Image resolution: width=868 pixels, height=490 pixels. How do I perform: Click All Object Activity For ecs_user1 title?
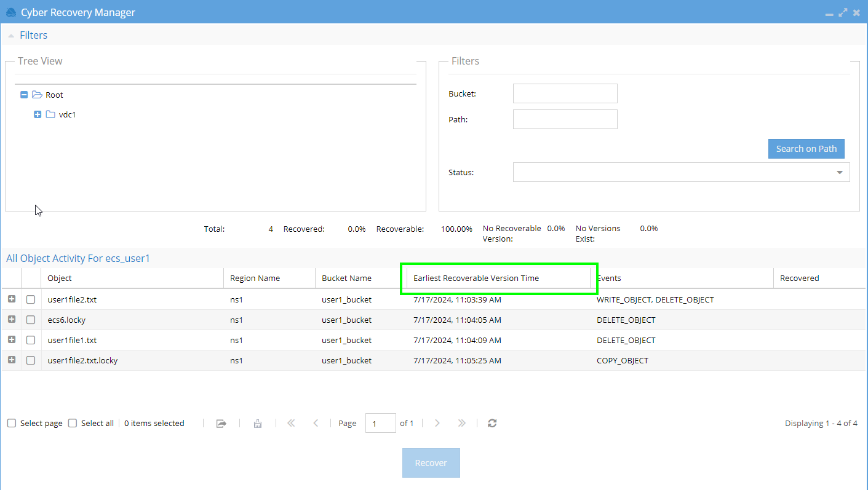pos(78,258)
